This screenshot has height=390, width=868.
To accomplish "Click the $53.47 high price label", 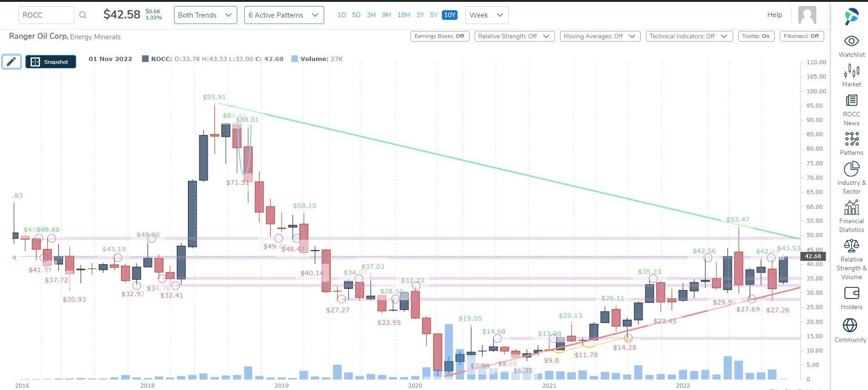I will (738, 219).
